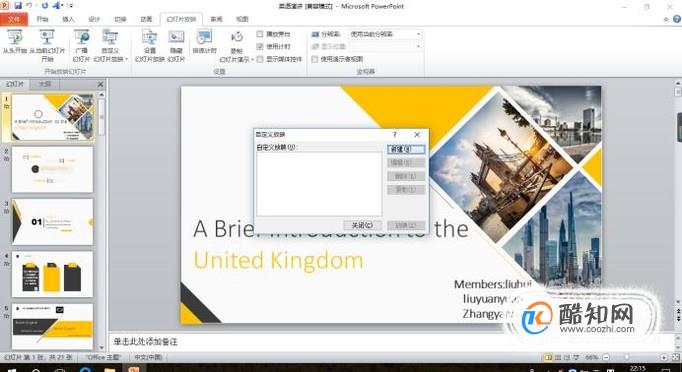Image resolution: width=682 pixels, height=372 pixels.
Task: Open the Resolution dropdown in the ribbon
Action: coord(385,34)
